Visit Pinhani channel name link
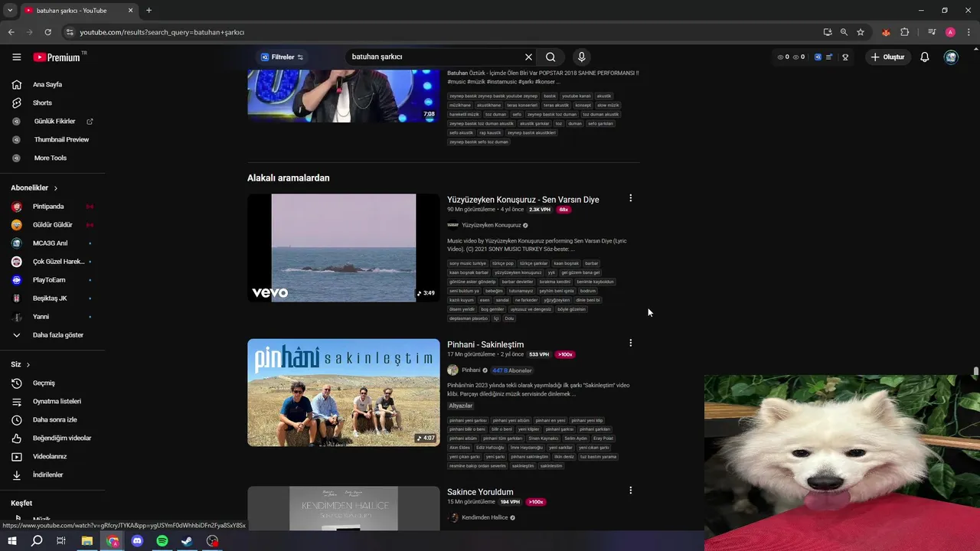 click(471, 370)
